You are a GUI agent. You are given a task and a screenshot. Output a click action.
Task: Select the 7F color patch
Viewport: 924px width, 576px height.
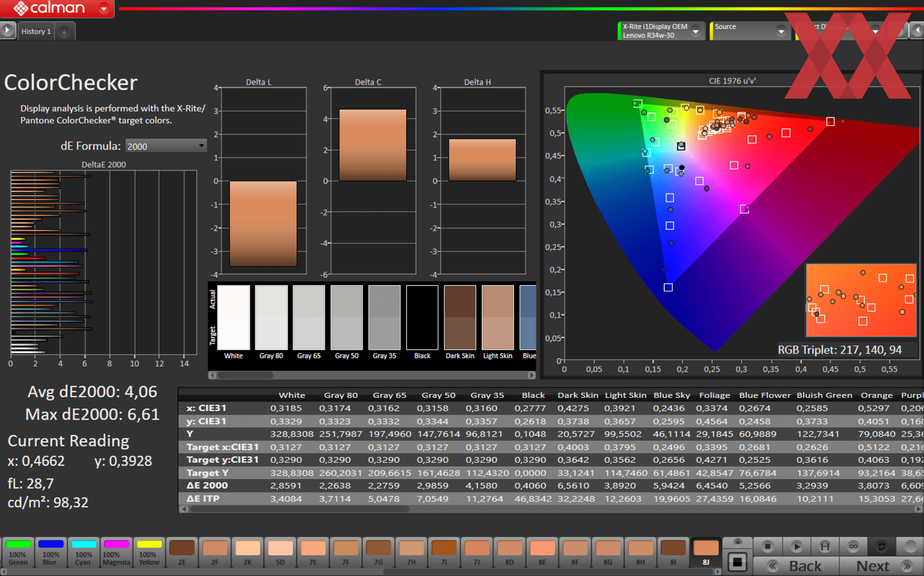coord(346,552)
